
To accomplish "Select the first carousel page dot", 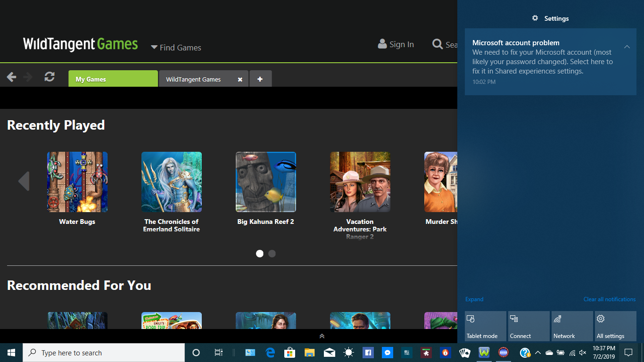I will tap(259, 254).
